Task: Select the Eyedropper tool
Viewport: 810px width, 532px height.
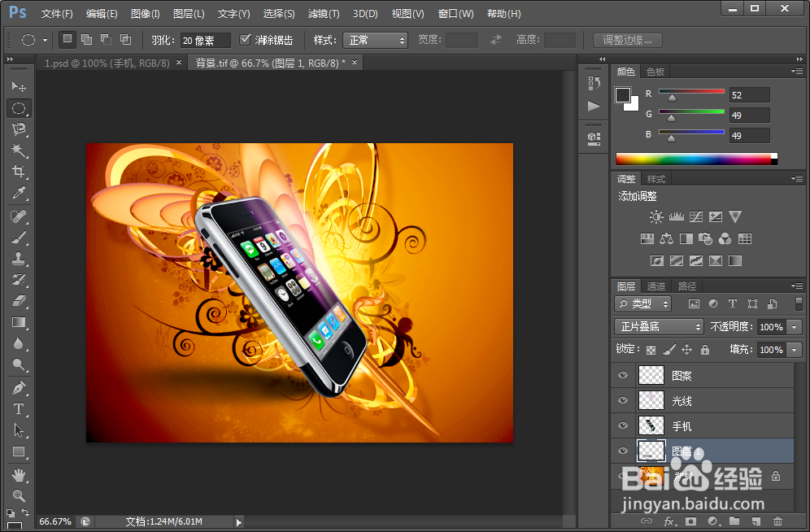Action: [x=19, y=193]
